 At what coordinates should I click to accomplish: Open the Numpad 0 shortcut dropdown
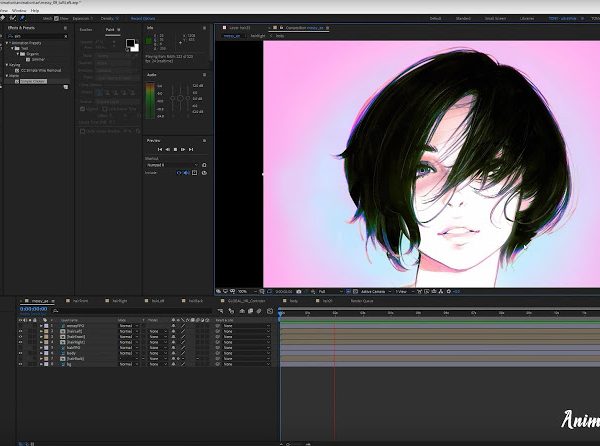point(172,165)
